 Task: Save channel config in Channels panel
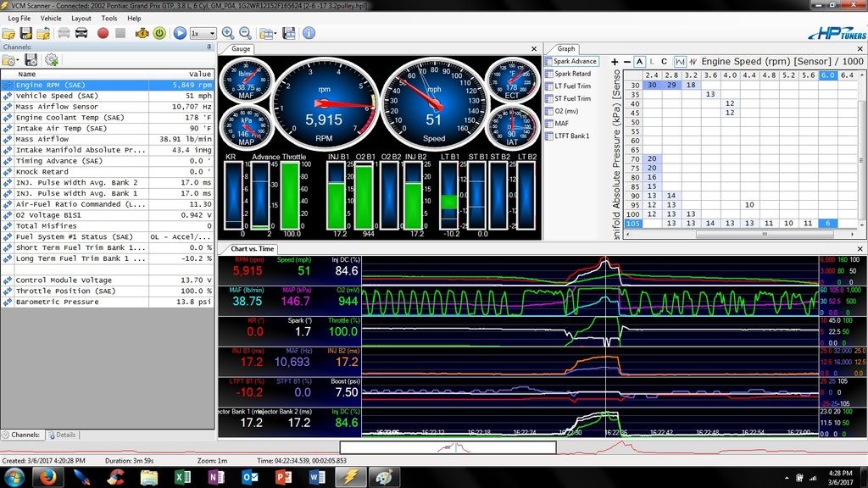click(31, 60)
